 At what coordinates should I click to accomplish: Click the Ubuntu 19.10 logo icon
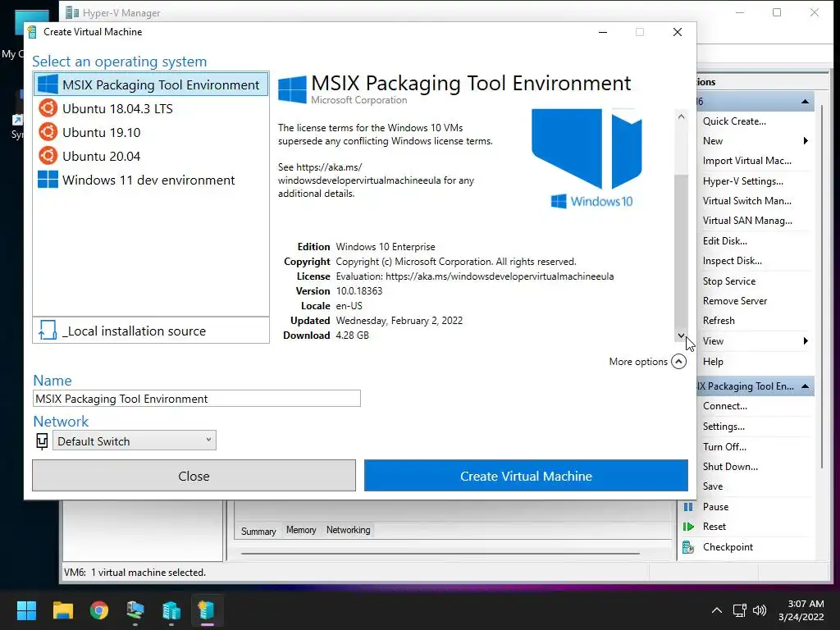pyautogui.click(x=48, y=132)
